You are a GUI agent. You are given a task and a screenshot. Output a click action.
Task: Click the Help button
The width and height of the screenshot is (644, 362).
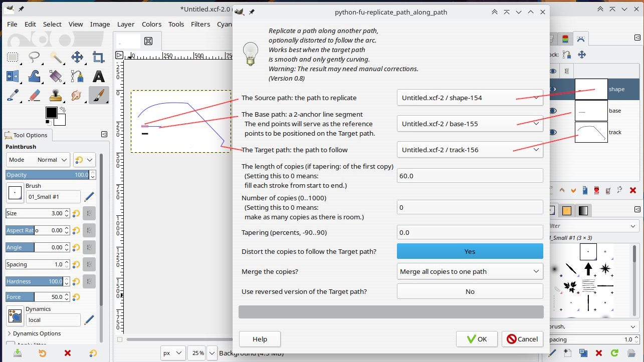260,339
